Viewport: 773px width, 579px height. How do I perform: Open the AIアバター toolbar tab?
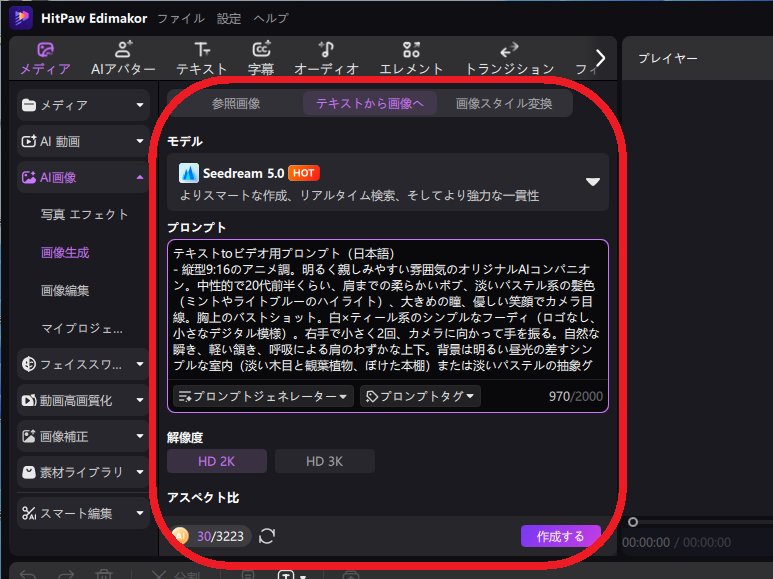click(123, 58)
